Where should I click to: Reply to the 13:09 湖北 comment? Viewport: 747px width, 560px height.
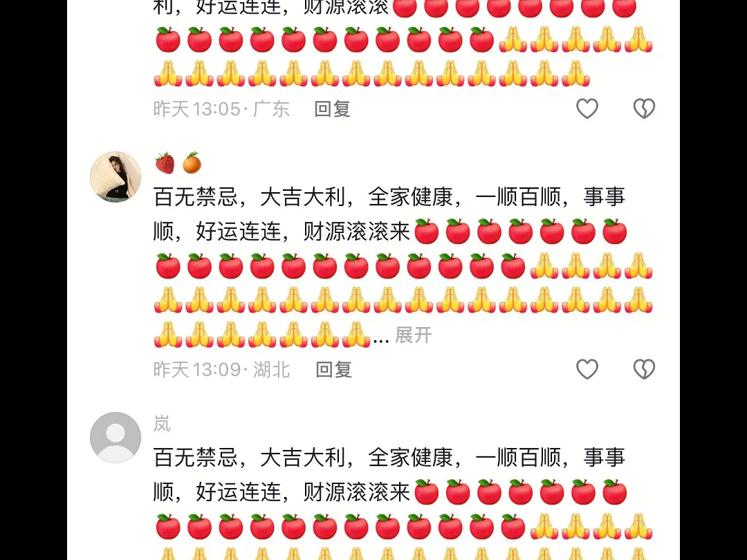click(333, 369)
